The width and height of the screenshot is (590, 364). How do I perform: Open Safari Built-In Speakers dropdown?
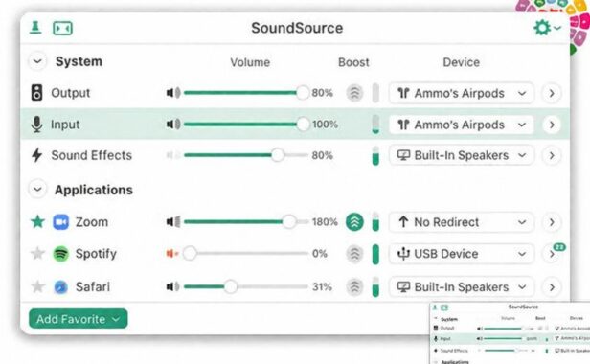[462, 286]
